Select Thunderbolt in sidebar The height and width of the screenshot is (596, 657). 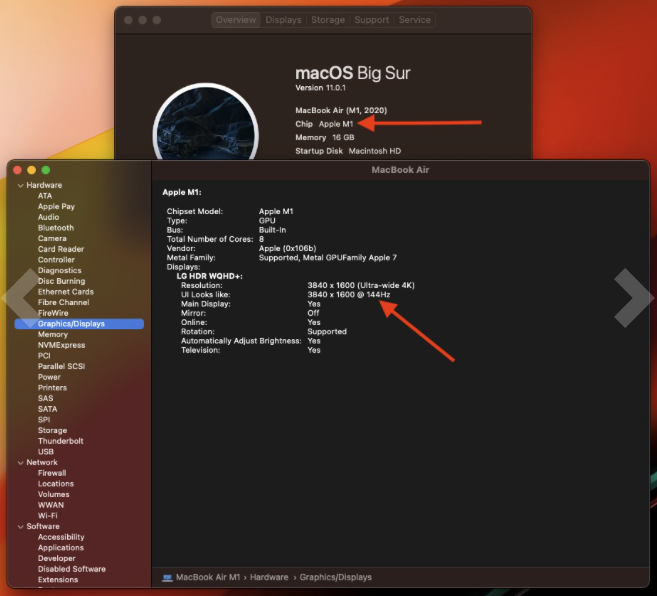click(x=60, y=441)
